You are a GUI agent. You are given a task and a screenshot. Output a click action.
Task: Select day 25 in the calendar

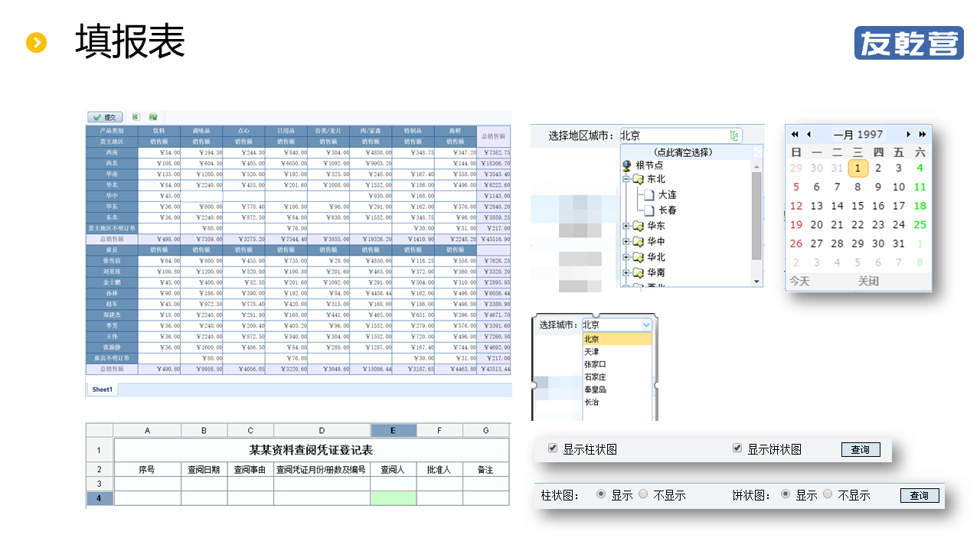[920, 225]
